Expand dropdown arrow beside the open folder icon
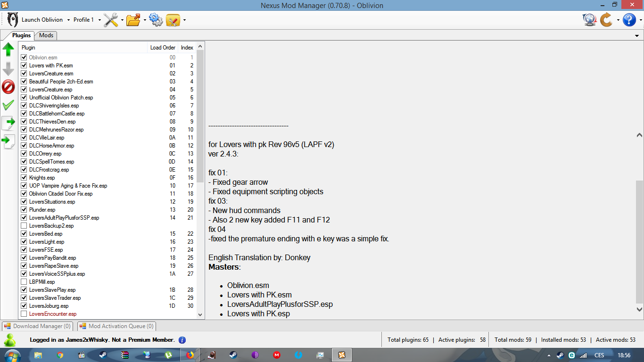644x362 pixels. point(144,20)
